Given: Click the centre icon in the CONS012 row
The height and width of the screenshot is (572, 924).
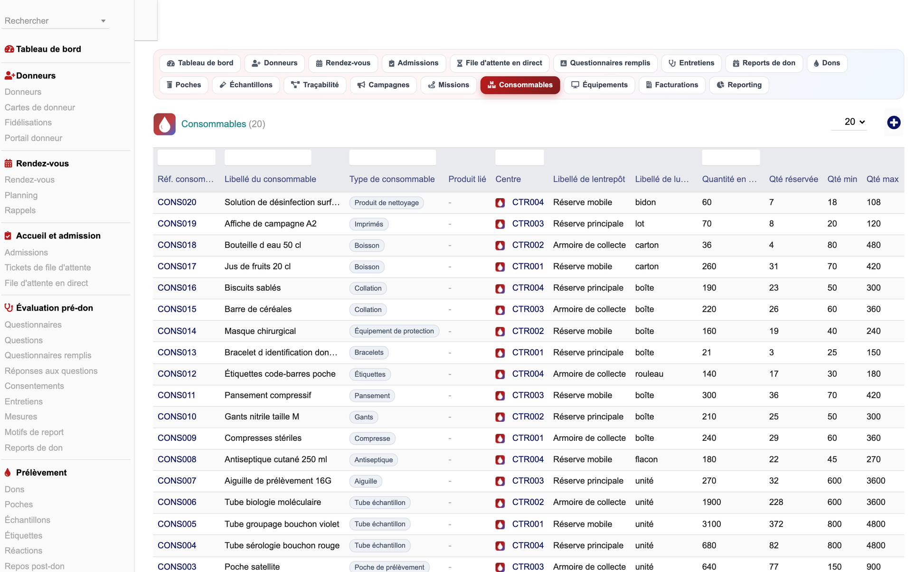Looking at the screenshot, I should coord(500,374).
